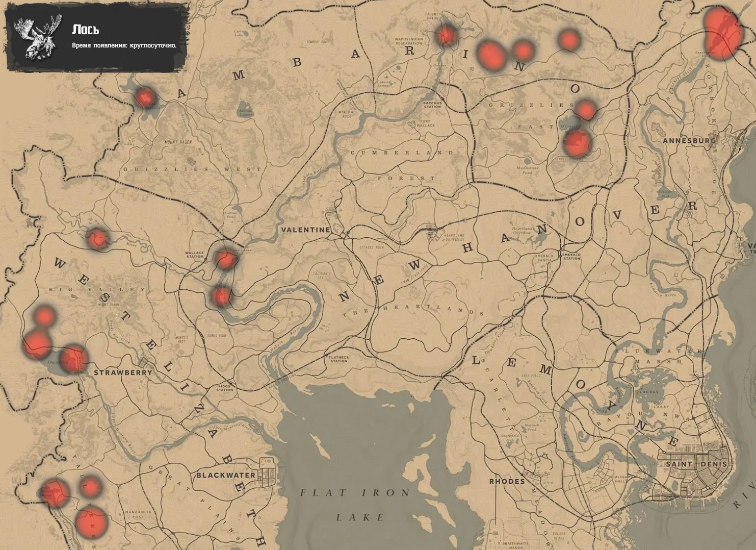
Task: Click the "Лось" title
Action: [86, 30]
